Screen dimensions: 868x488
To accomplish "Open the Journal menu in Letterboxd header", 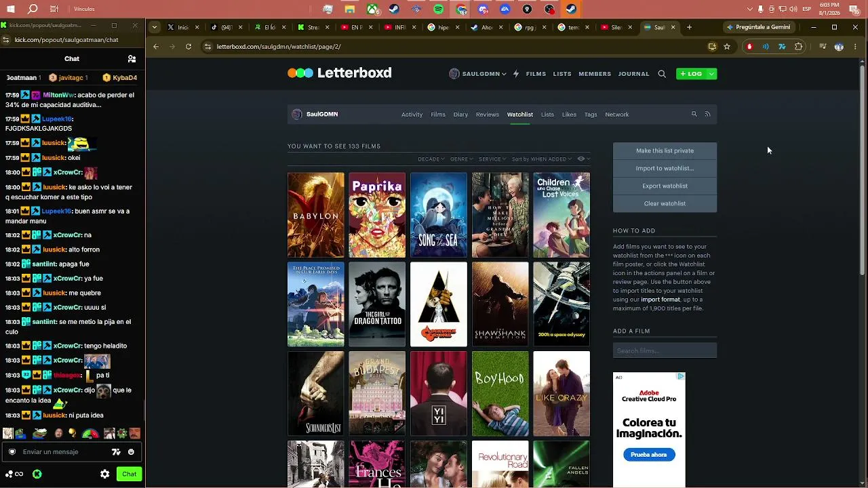I will pos(634,74).
